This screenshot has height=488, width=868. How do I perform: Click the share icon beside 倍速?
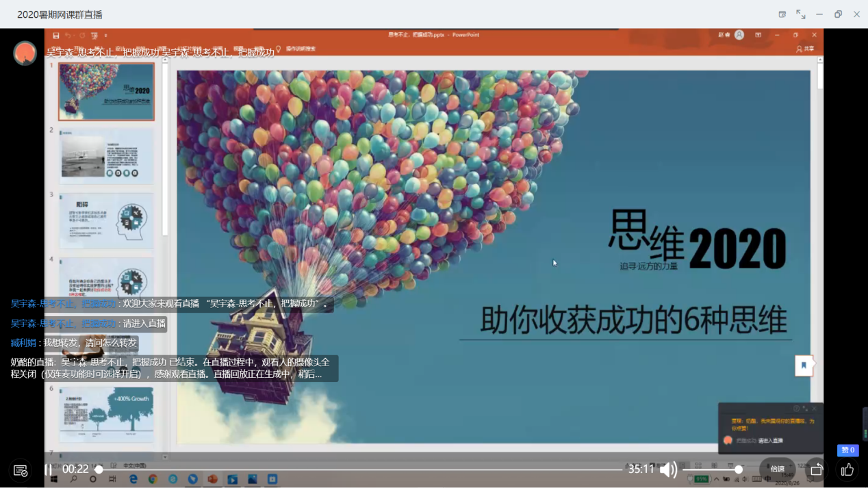point(816,470)
